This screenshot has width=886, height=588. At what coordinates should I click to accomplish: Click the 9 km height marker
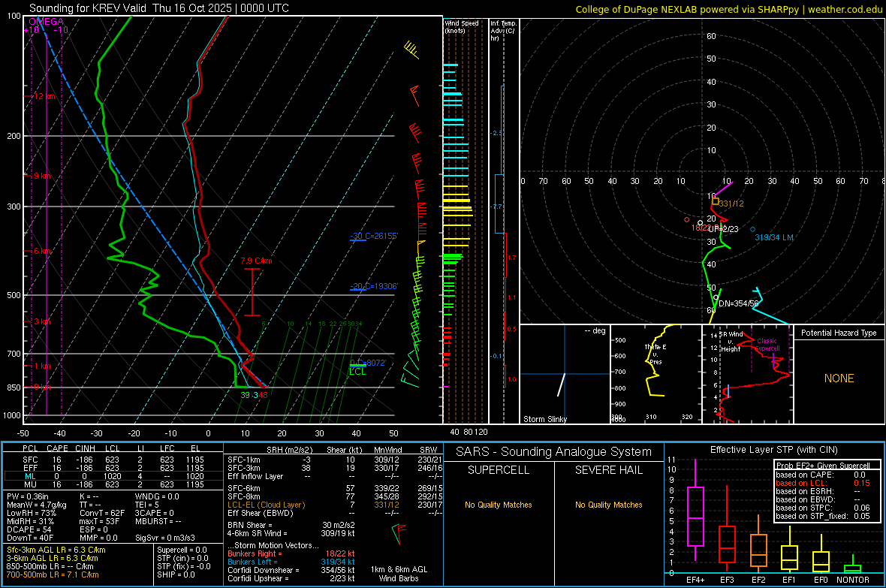click(x=42, y=176)
